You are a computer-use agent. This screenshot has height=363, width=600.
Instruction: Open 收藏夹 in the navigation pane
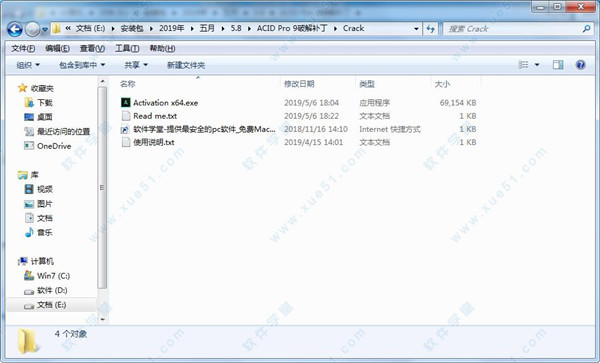(x=42, y=88)
